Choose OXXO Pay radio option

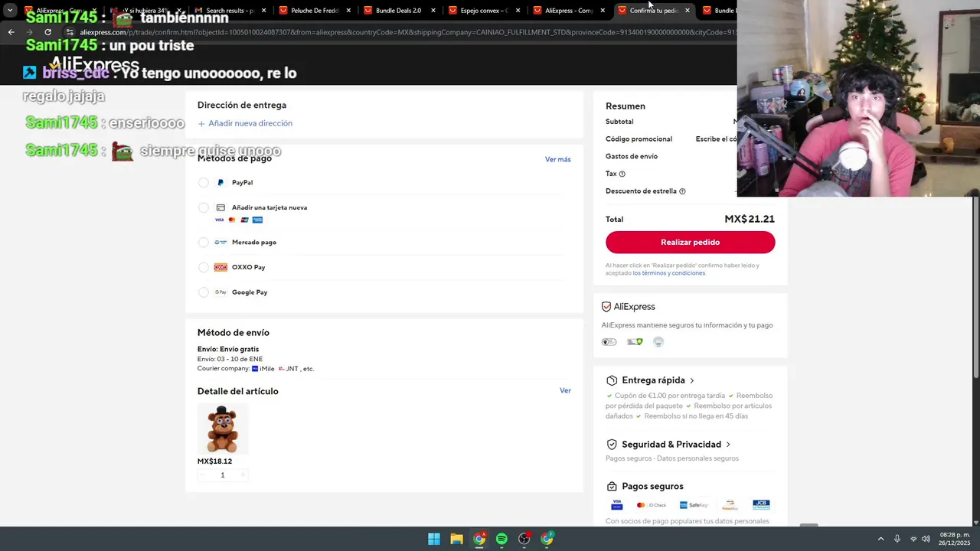tap(204, 267)
